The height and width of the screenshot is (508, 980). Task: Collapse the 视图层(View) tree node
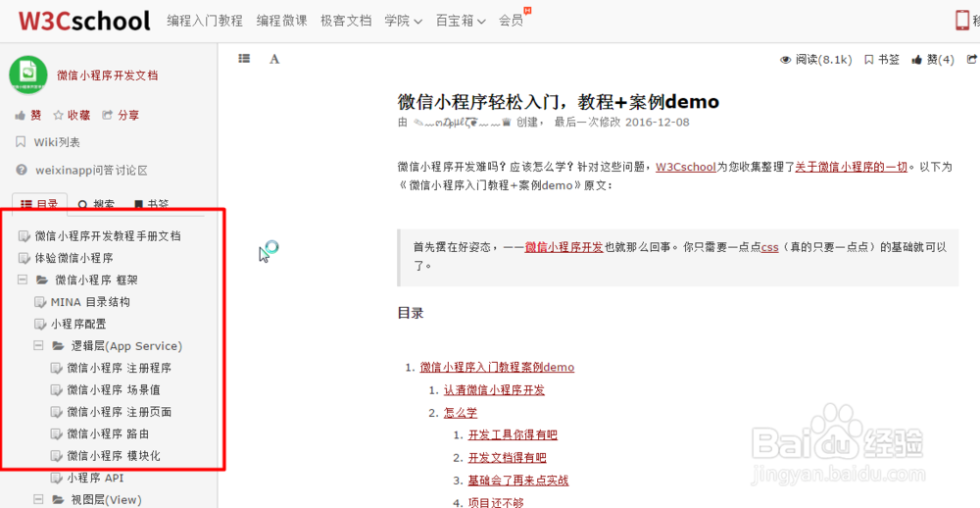(x=38, y=499)
